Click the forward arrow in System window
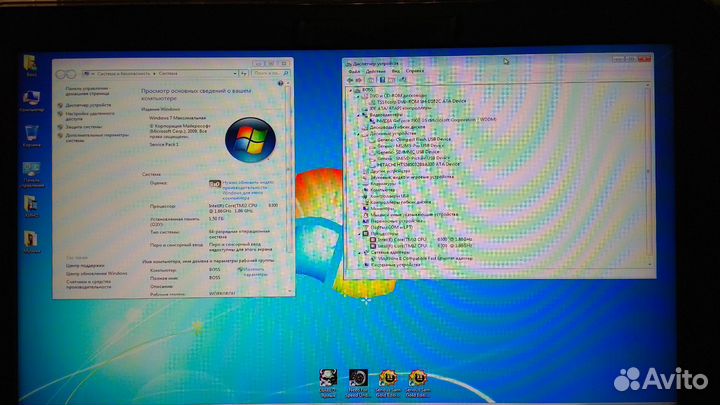This screenshot has height=405, width=720. [x=70, y=74]
